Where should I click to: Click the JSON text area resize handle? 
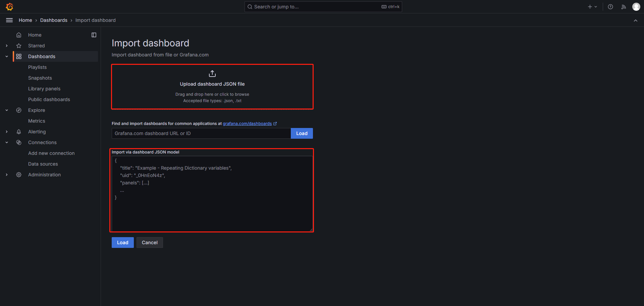pos(311,230)
